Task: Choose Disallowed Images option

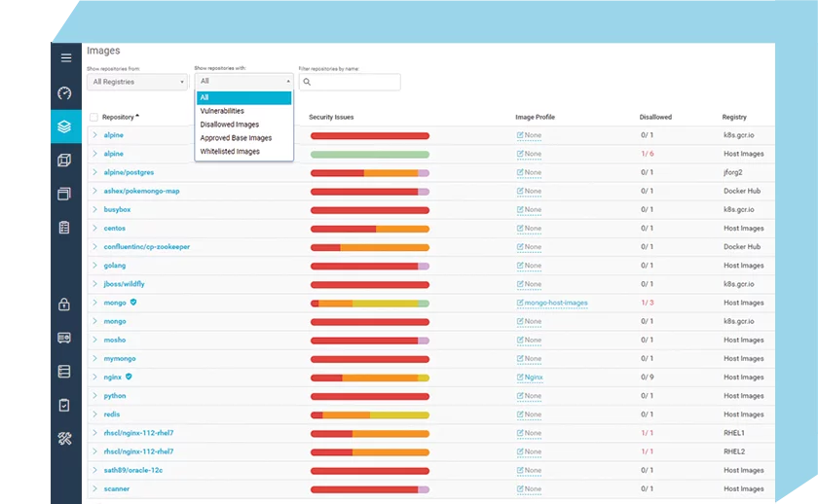Action: (243, 125)
